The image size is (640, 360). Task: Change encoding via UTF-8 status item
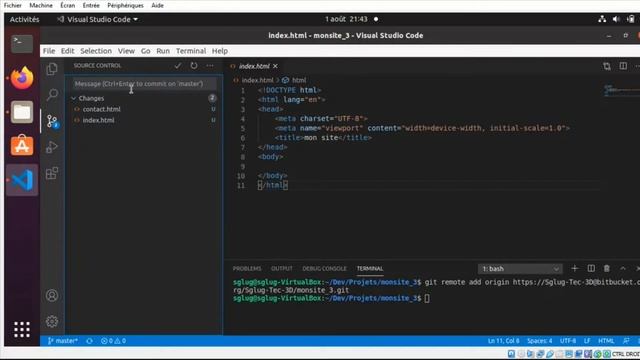[568, 341]
